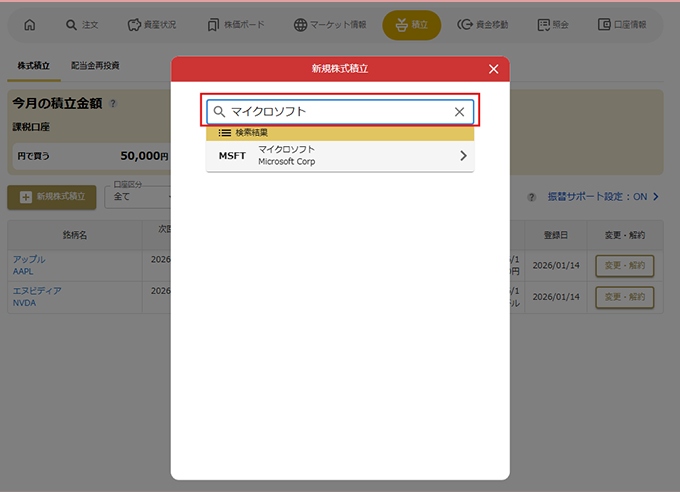Image resolution: width=680 pixels, height=492 pixels.
Task: Click 変更・解約 button for アップル row
Action: point(624,266)
